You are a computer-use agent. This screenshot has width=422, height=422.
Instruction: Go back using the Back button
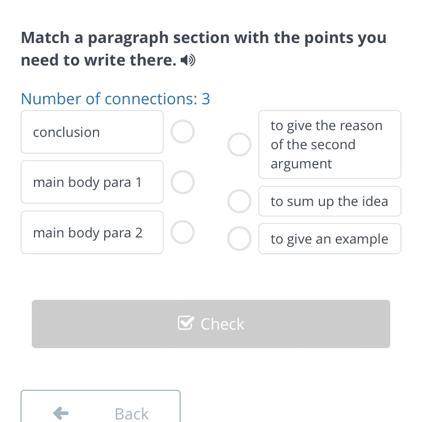[101, 407]
